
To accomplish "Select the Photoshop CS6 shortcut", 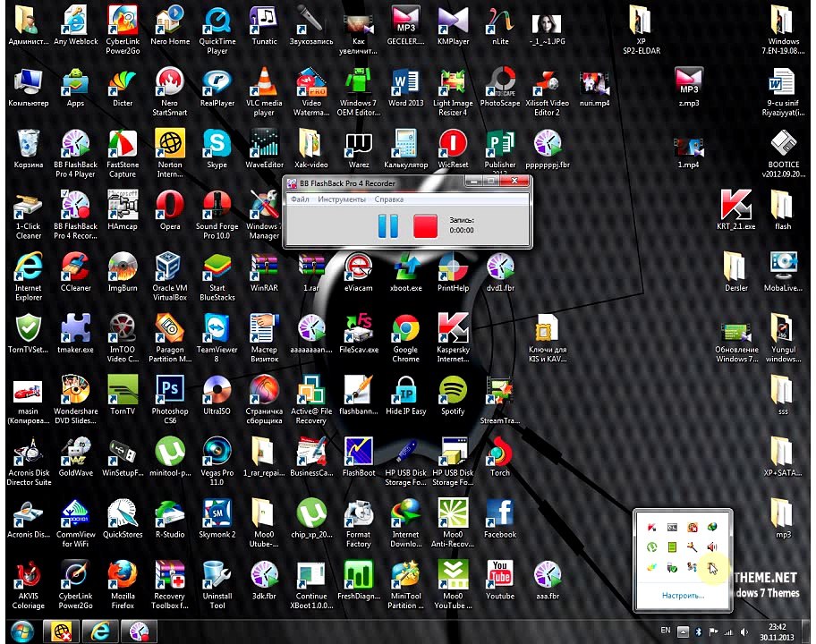I will pos(170,400).
